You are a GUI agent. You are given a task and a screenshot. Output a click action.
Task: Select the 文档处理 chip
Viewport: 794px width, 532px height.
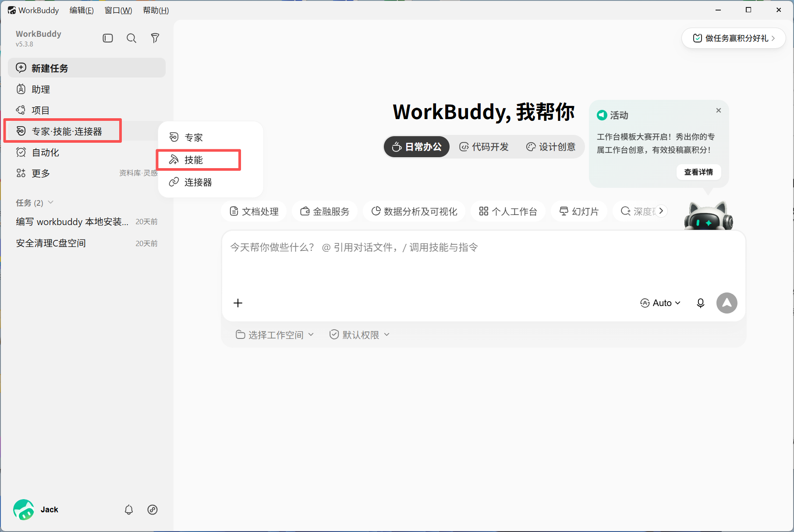(254, 211)
